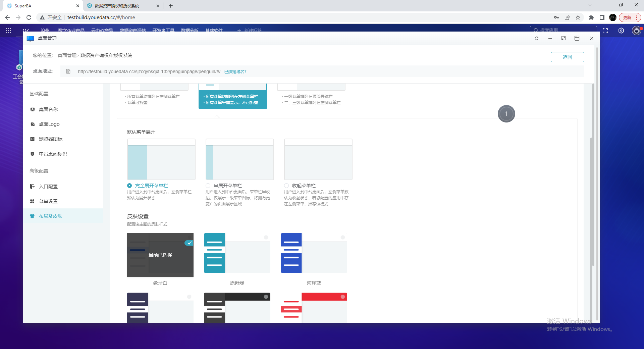
Task: Open 桌面Logo settings in the sidebar
Action: (63, 124)
